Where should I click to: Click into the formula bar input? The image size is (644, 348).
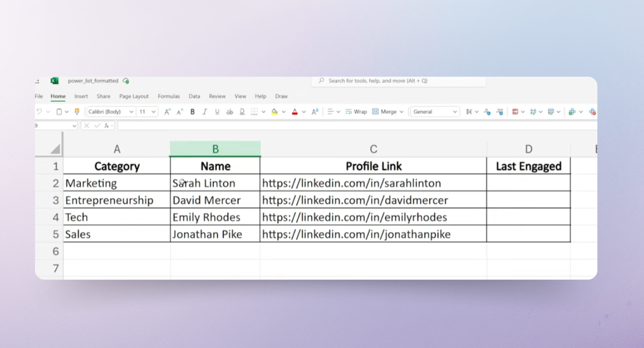[357, 126]
